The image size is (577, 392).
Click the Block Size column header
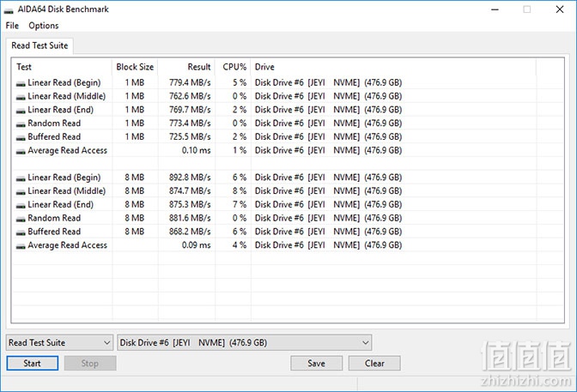point(135,67)
